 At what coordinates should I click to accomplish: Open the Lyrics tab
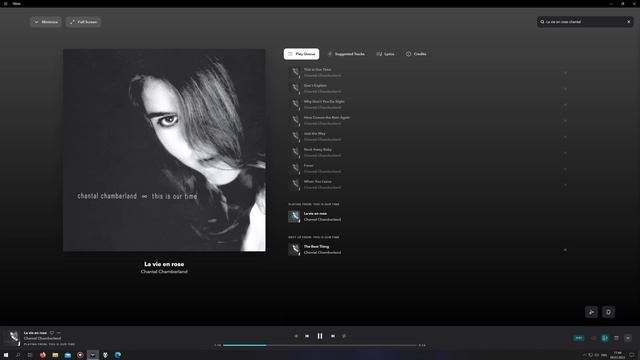[x=385, y=54]
